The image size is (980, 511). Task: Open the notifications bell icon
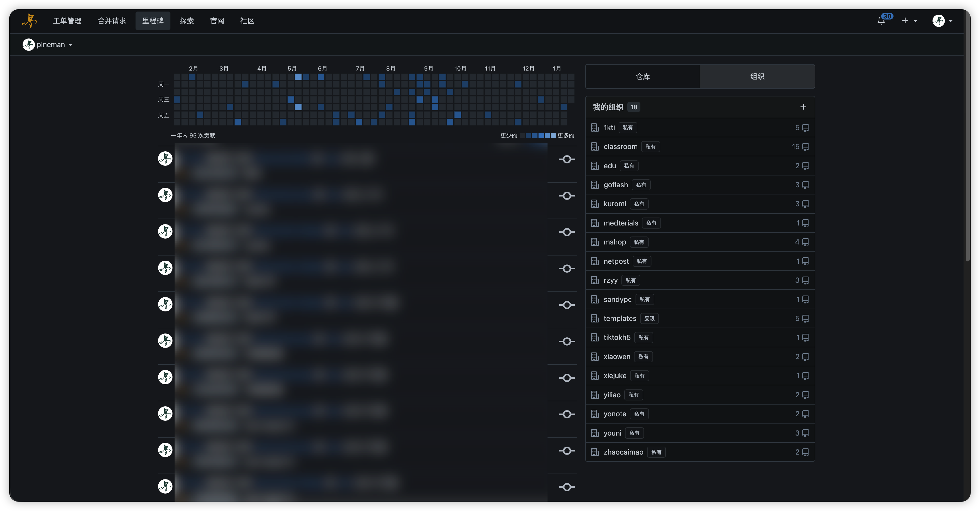tap(881, 21)
